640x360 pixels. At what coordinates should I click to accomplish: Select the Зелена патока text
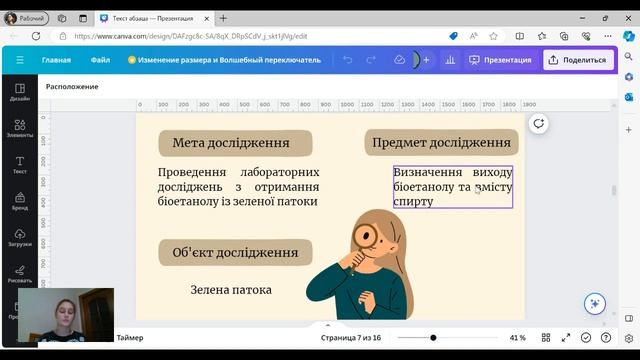click(231, 290)
